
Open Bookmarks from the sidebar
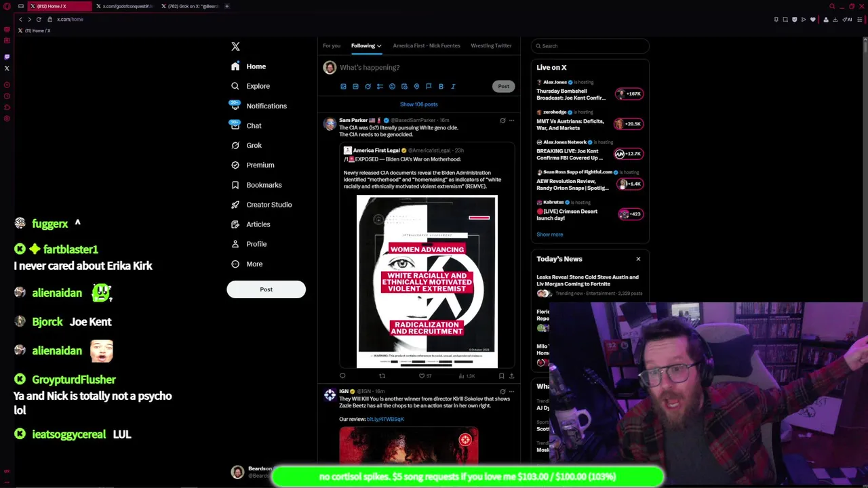256,184
